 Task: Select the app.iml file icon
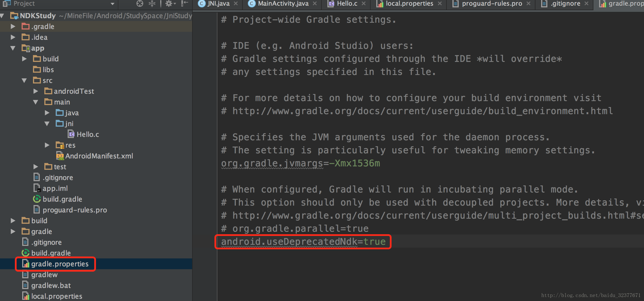pos(37,188)
